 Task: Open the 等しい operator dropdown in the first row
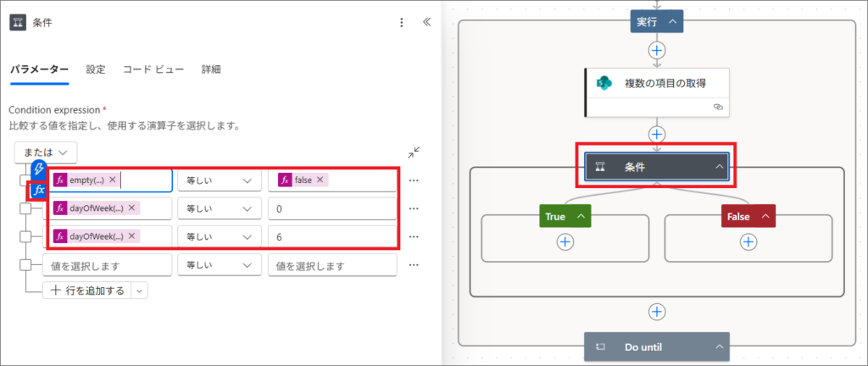click(219, 180)
